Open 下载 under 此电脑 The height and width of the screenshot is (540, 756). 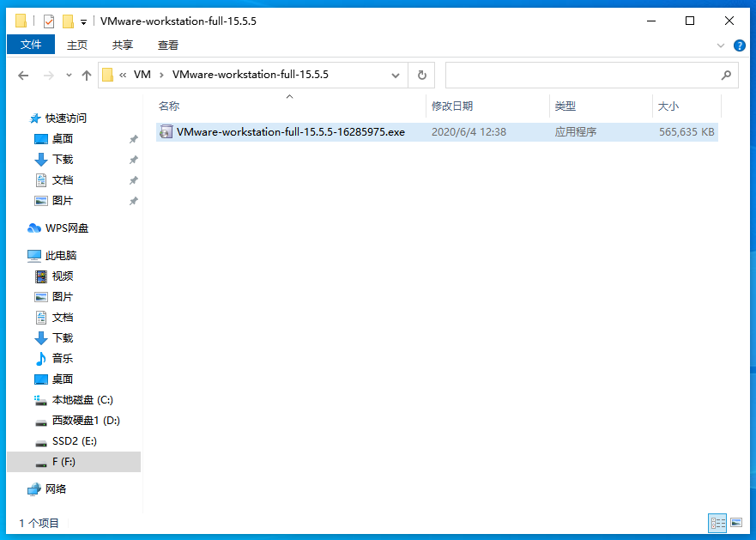(62, 337)
